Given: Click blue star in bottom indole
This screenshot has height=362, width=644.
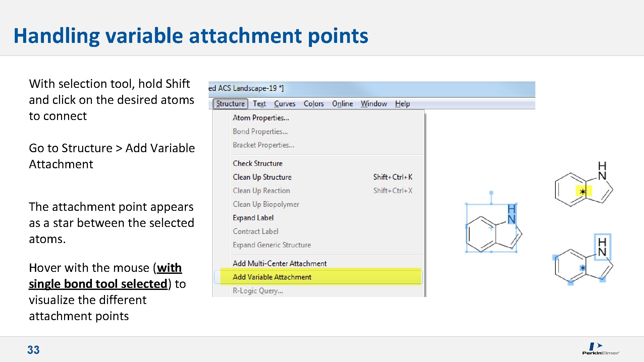Looking at the screenshot, I should pyautogui.click(x=583, y=268).
